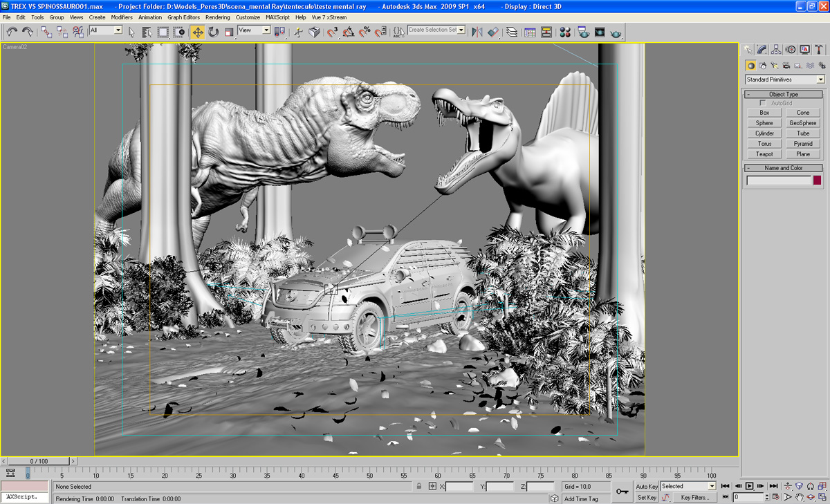Image resolution: width=830 pixels, height=504 pixels.
Task: Click the Quick Render teapot icon
Action: 616,32
